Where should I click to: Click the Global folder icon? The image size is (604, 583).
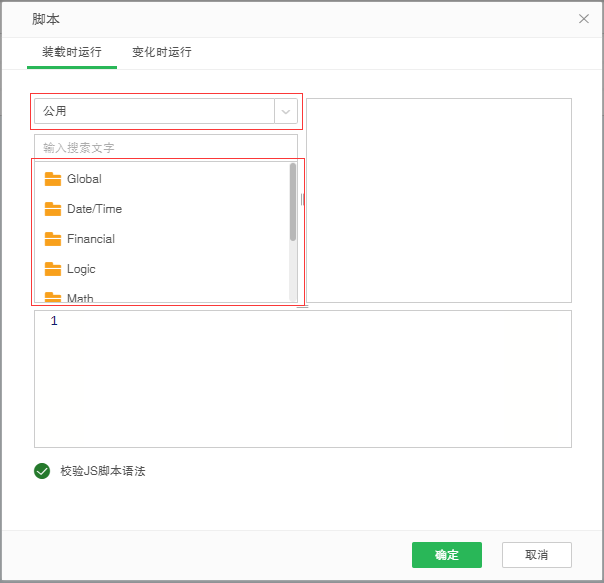(53, 179)
